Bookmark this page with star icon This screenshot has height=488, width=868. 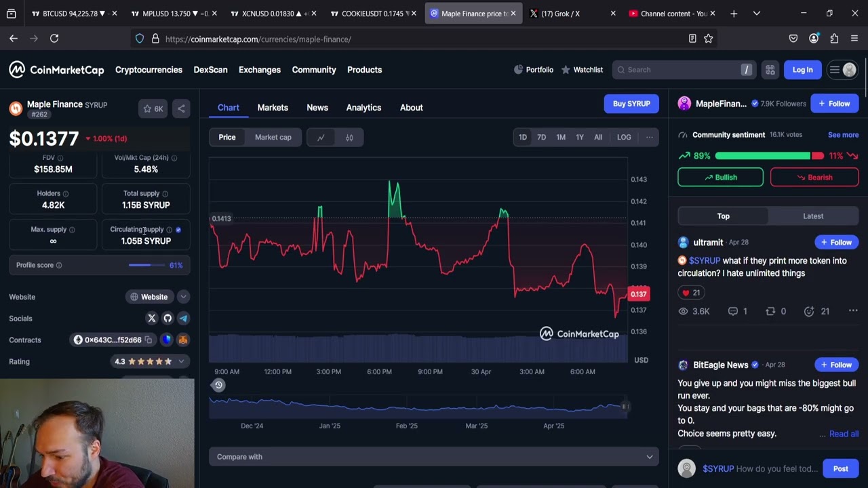click(x=709, y=39)
